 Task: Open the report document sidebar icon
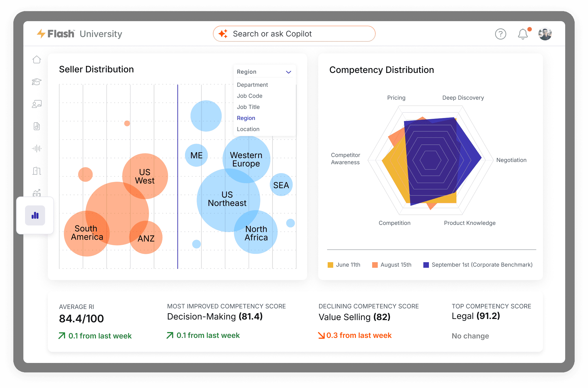[x=37, y=126]
